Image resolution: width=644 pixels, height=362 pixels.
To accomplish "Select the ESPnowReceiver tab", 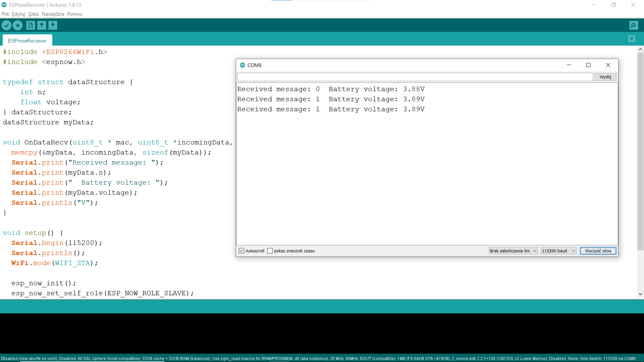I will tap(27, 41).
